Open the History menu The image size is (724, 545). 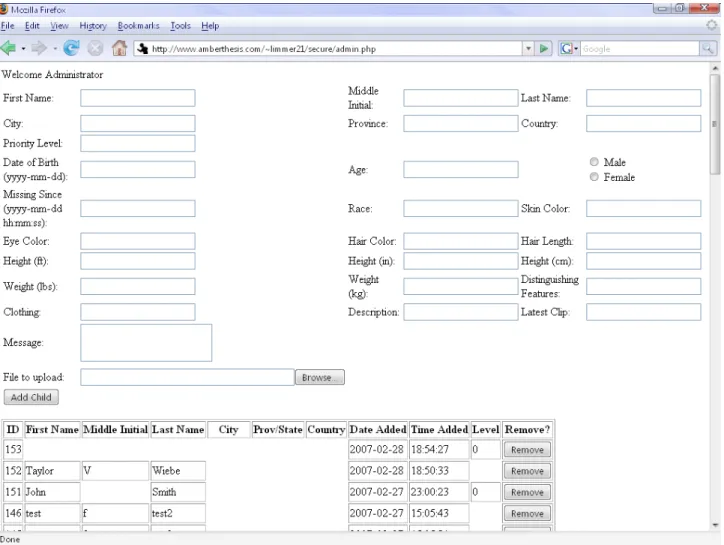(93, 26)
